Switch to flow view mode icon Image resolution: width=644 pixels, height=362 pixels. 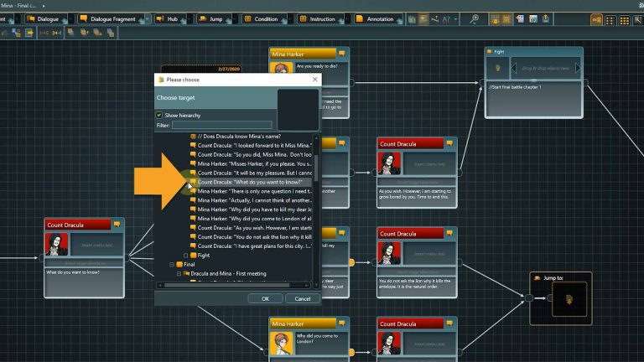point(596,20)
